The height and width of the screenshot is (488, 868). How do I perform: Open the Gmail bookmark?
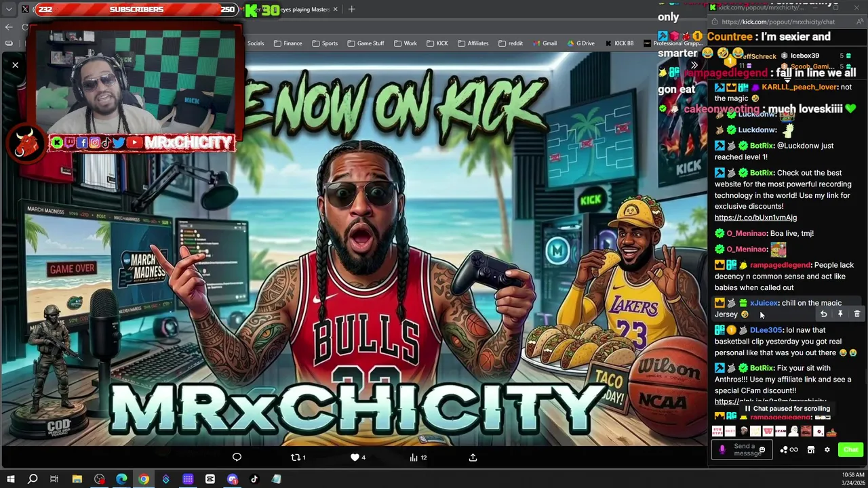point(544,43)
